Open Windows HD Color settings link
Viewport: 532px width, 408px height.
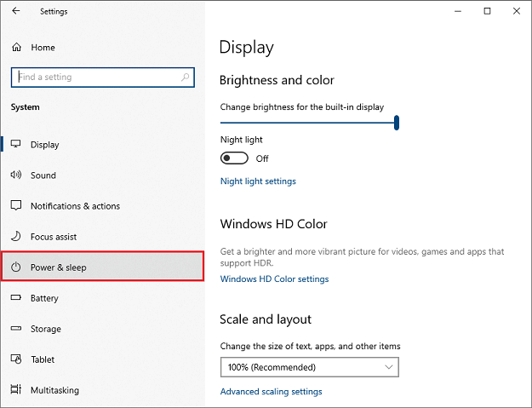pos(274,279)
